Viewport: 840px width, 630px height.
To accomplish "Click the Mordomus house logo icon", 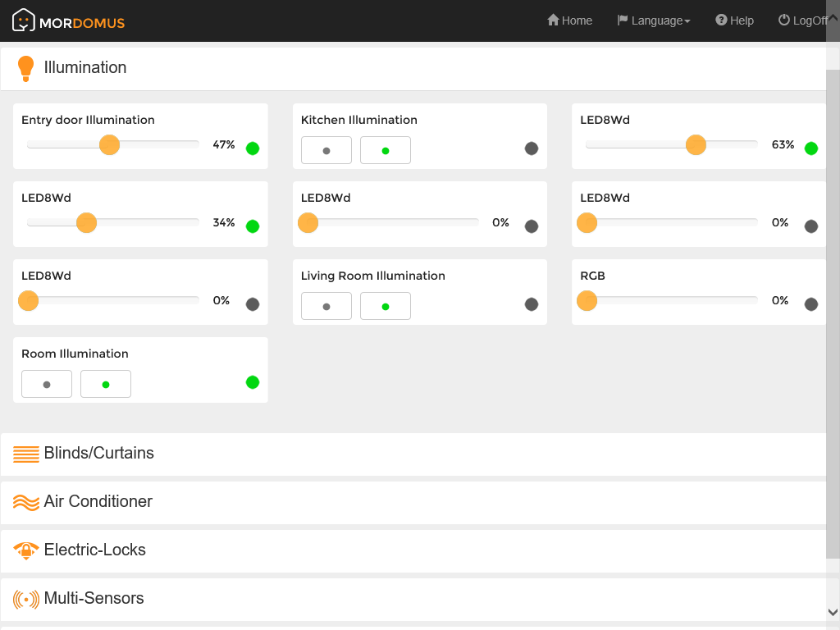I will click(x=24, y=21).
